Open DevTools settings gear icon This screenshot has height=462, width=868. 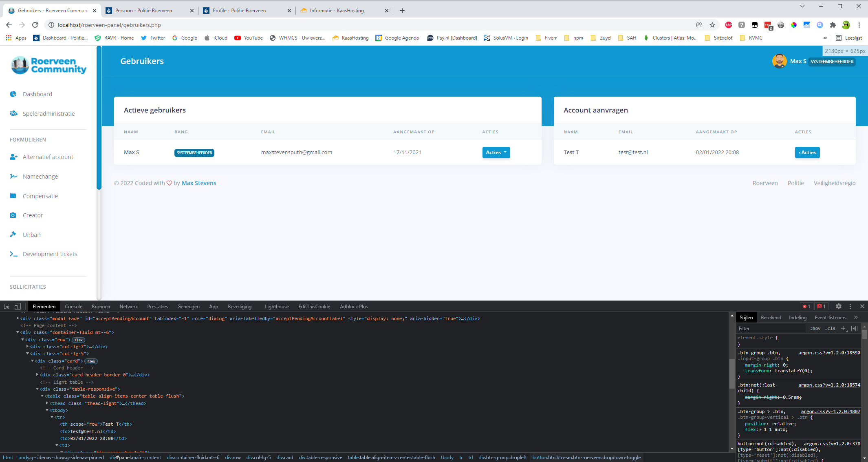pyautogui.click(x=838, y=306)
